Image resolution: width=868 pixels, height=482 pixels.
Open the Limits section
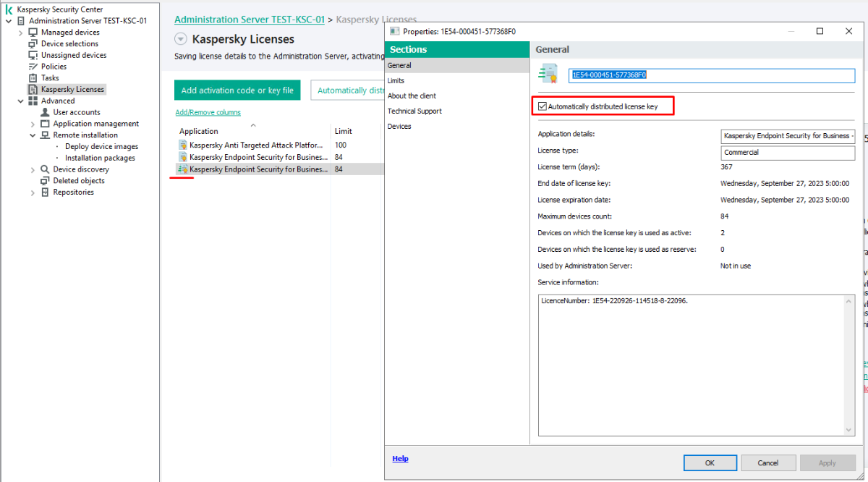[396, 80]
